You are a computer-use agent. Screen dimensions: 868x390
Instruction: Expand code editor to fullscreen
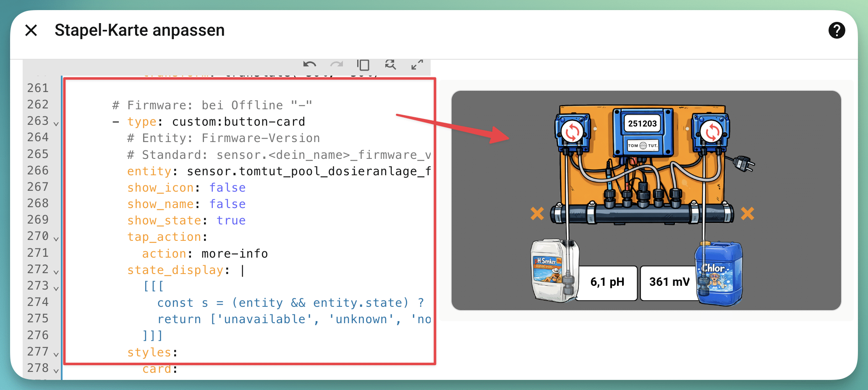417,65
